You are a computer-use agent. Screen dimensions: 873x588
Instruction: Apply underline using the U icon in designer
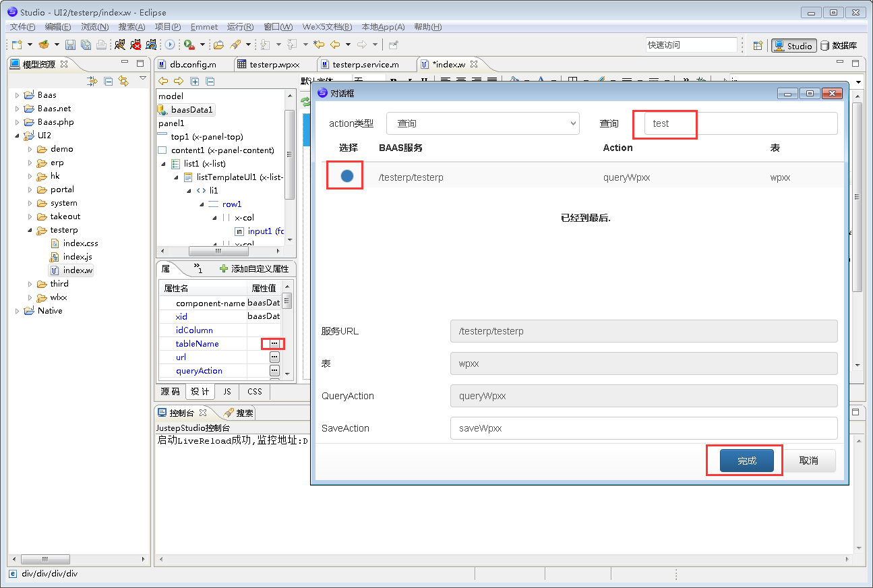click(425, 80)
